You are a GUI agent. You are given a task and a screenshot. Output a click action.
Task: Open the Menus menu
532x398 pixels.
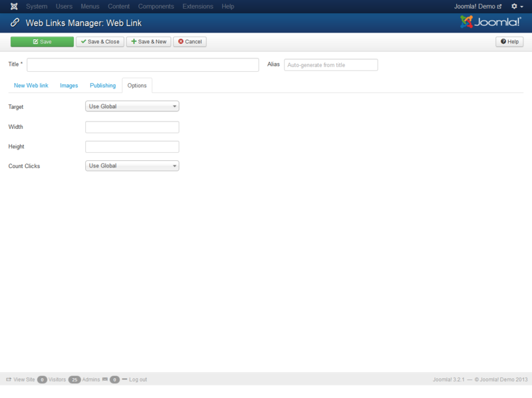click(90, 7)
